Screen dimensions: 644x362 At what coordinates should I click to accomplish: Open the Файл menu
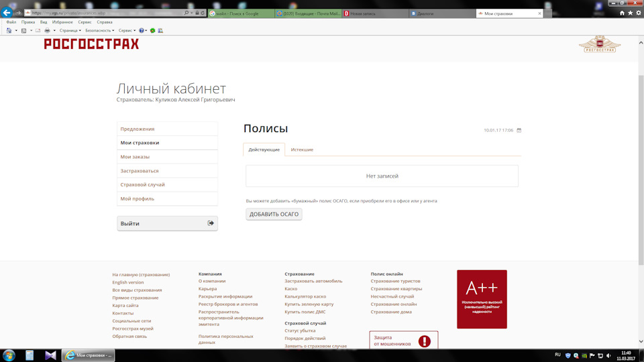click(x=11, y=22)
